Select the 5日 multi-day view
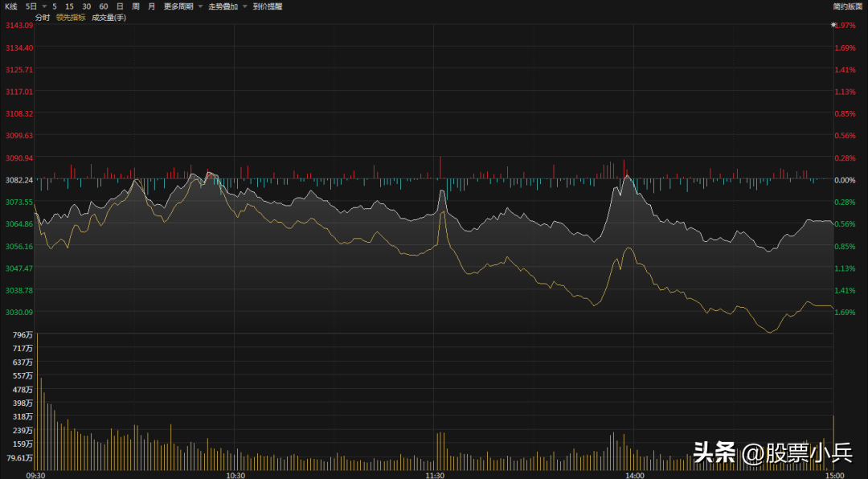 pos(31,6)
